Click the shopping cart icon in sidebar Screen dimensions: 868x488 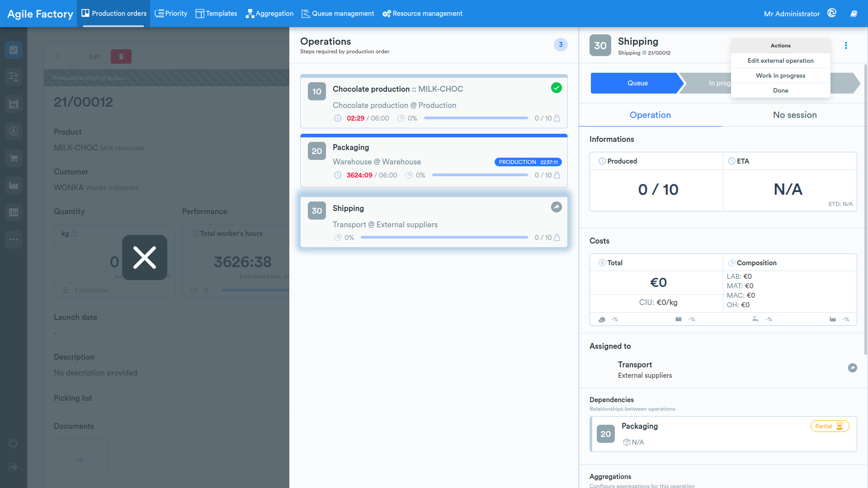pyautogui.click(x=14, y=158)
